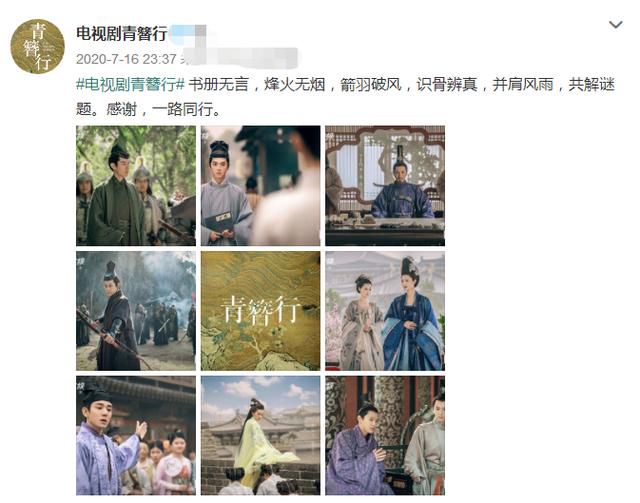
Task: View photo of two women in palace garden
Action: 385,311
